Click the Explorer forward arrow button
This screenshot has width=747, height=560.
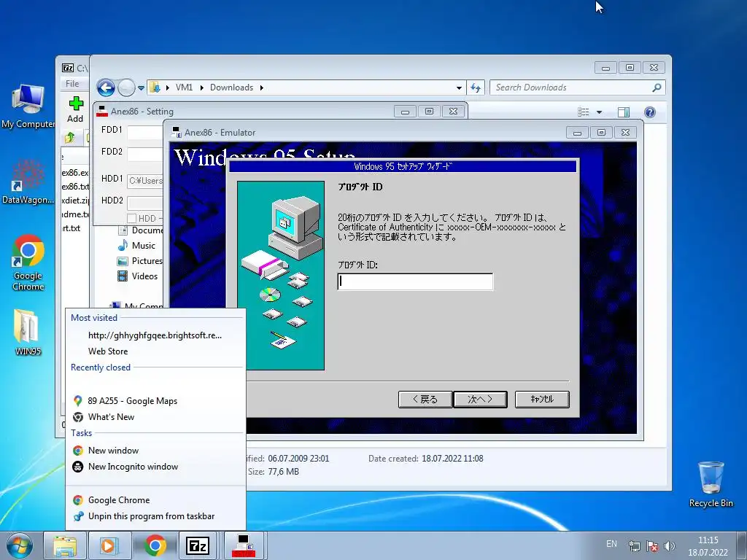[x=126, y=87]
